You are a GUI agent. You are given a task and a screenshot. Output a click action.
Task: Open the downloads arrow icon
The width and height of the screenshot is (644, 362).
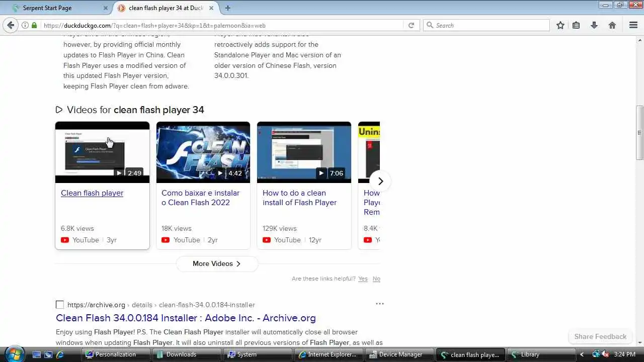[x=594, y=25]
